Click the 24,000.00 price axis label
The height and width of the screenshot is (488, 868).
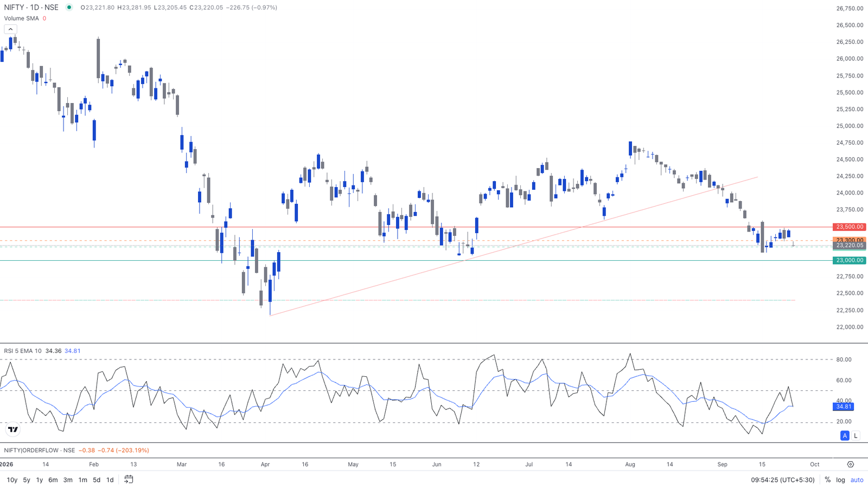(850, 193)
